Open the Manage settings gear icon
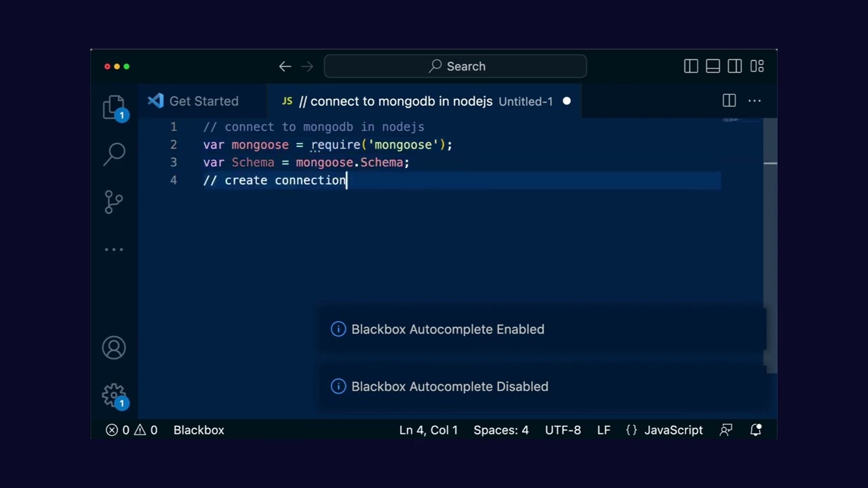868x488 pixels. pyautogui.click(x=114, y=395)
